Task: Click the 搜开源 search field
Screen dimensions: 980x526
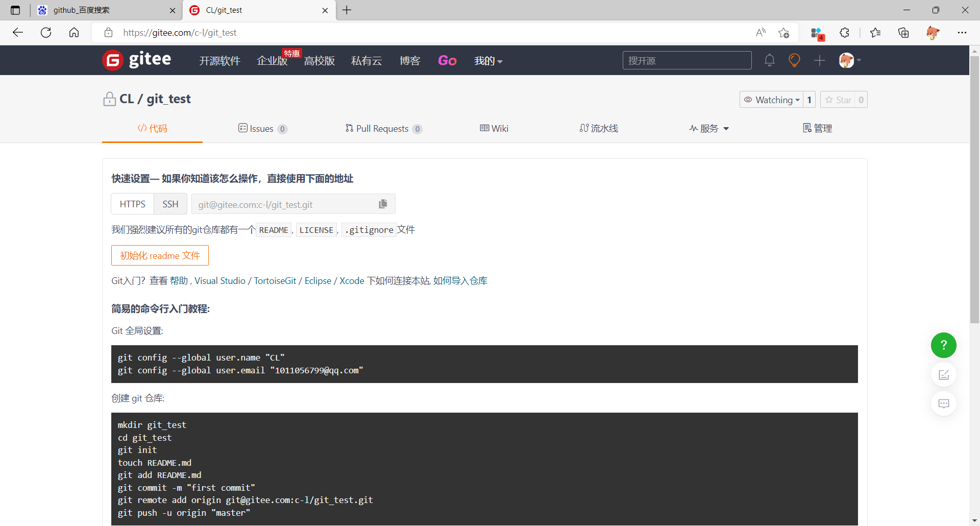Action: pyautogui.click(x=687, y=60)
